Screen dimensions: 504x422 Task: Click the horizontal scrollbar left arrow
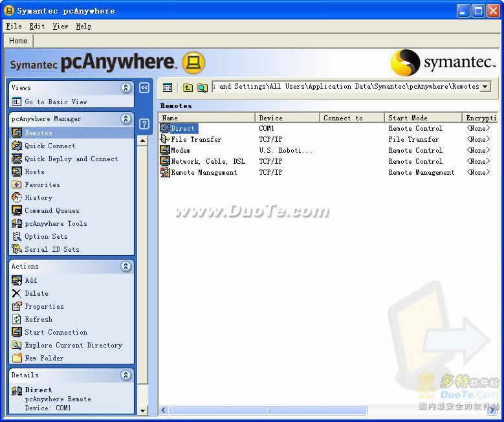click(x=164, y=410)
